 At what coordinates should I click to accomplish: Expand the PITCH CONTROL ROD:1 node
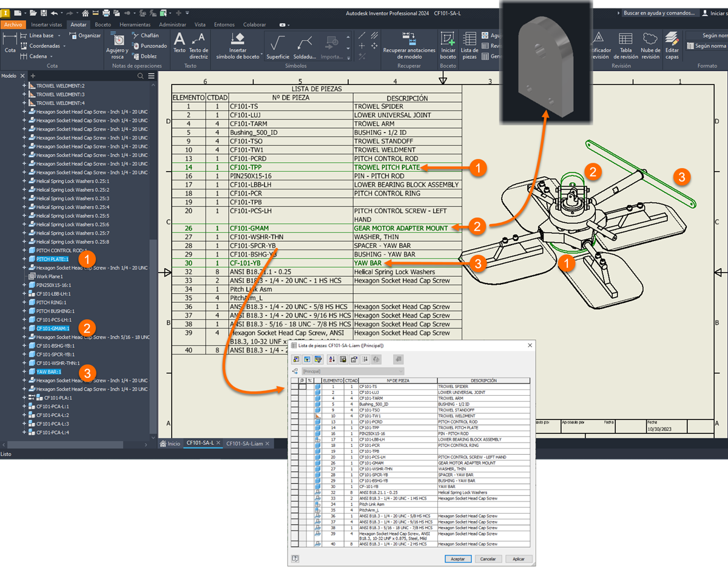[24, 250]
